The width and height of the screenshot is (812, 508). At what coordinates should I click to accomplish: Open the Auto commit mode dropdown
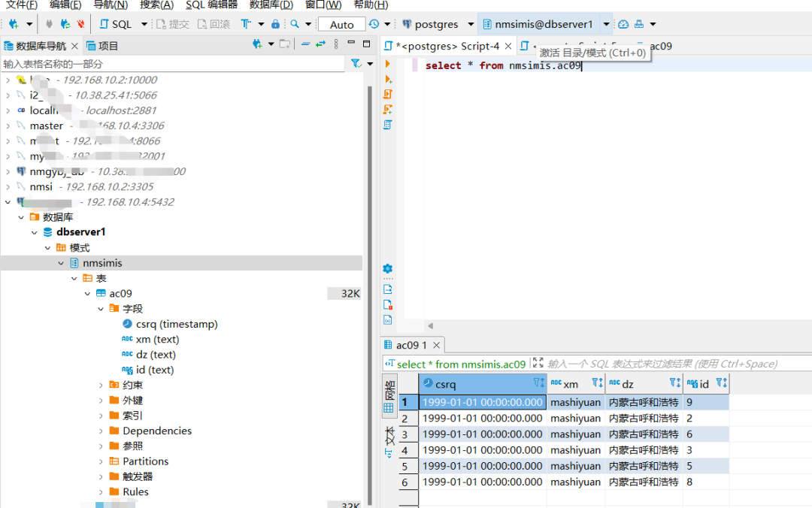pyautogui.click(x=341, y=24)
